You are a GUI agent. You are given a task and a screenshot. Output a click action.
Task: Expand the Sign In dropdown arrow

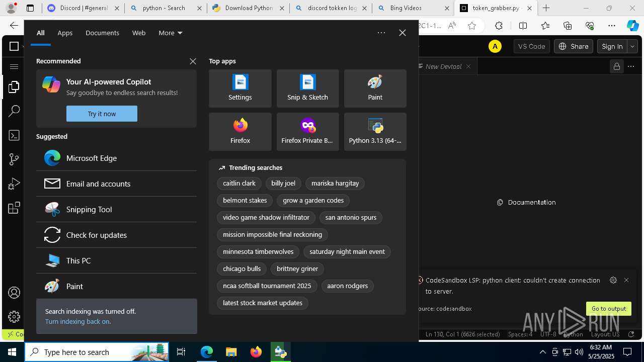click(x=632, y=46)
